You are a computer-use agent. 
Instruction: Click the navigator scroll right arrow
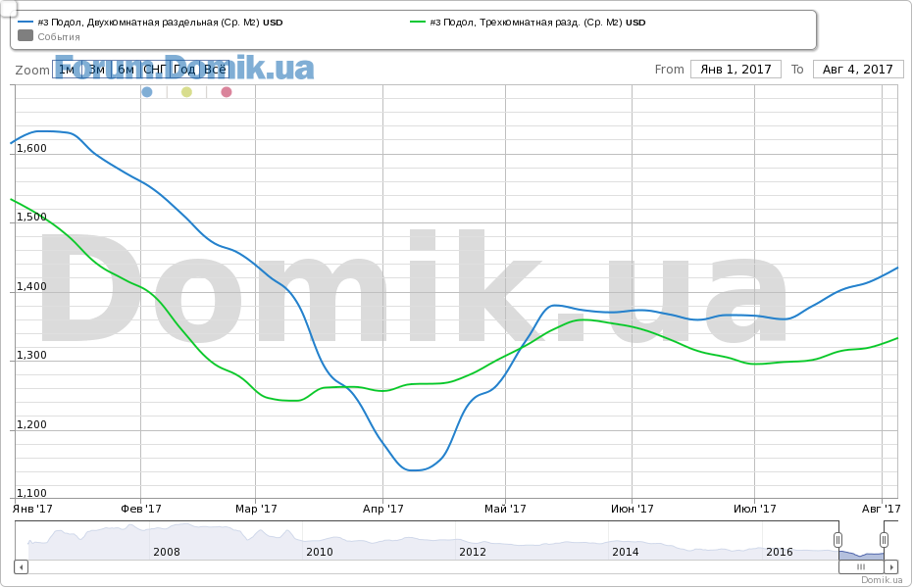tap(891, 566)
